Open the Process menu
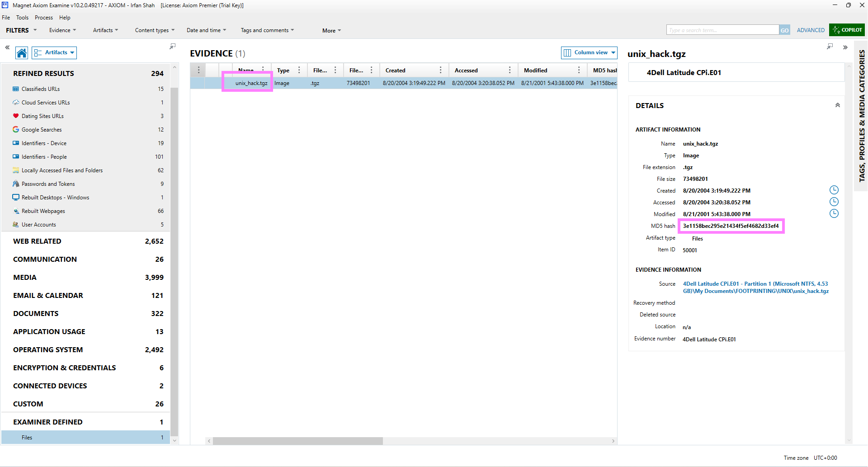Screen dimensions: 868x467 coord(44,18)
